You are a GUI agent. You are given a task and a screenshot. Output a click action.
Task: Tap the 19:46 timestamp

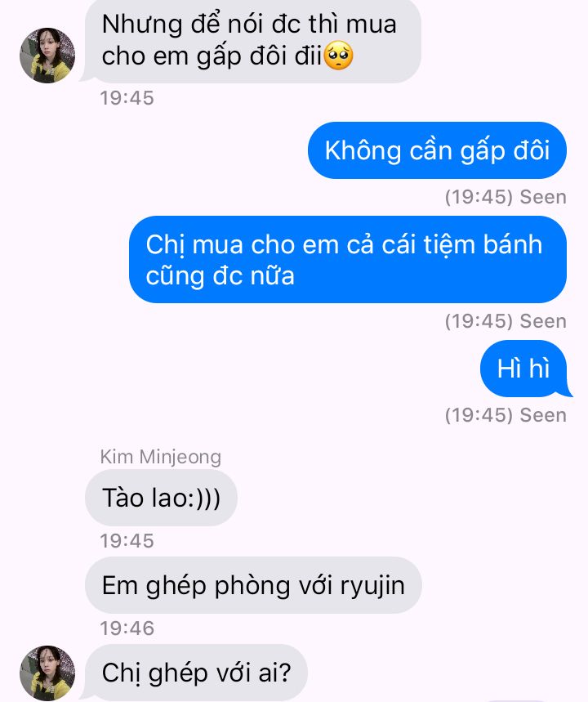coord(127,628)
